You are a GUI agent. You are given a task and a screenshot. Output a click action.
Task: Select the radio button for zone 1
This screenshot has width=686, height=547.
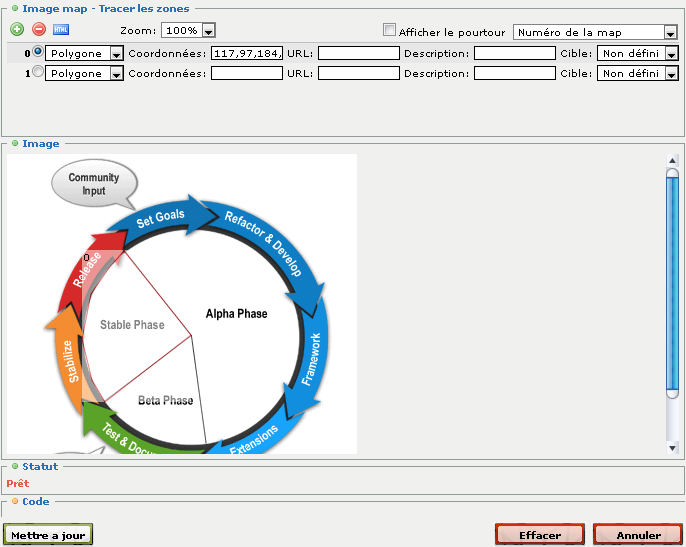coord(39,73)
